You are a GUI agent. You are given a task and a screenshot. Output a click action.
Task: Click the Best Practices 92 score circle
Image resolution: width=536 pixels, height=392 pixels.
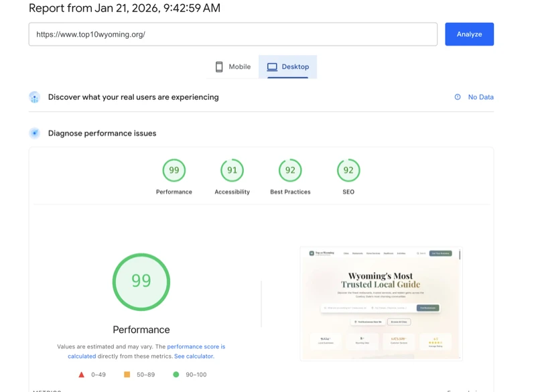pyautogui.click(x=290, y=171)
